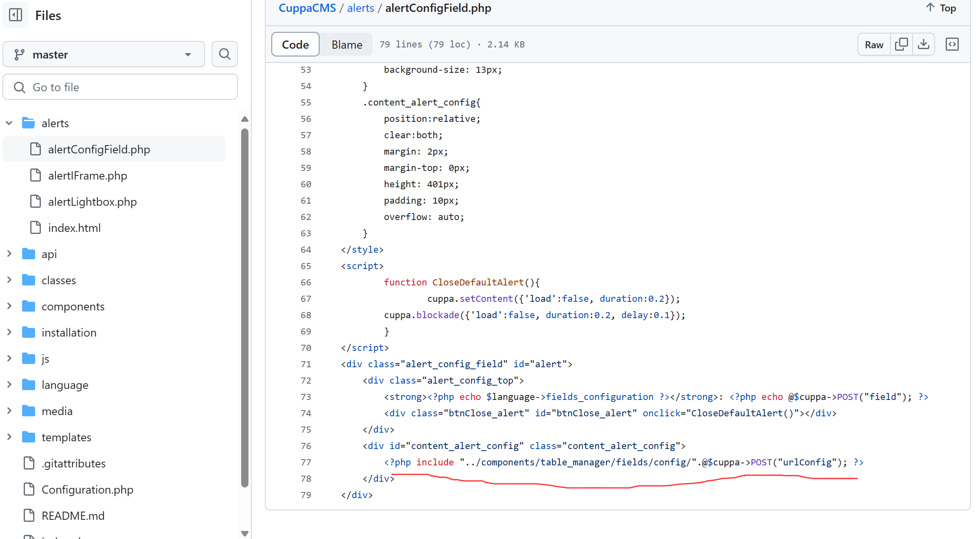The width and height of the screenshot is (980, 539).
Task: Open the symbols panel icon
Action: coord(952,45)
